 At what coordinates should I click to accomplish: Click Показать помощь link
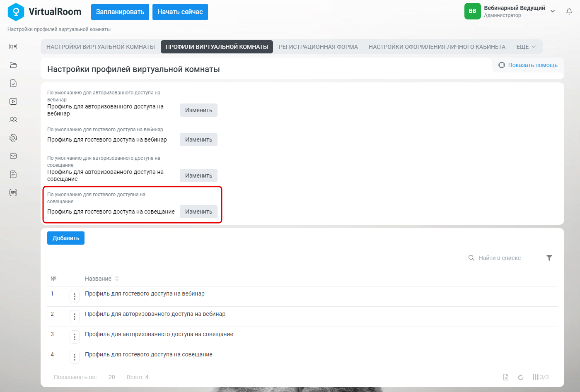tap(528, 65)
